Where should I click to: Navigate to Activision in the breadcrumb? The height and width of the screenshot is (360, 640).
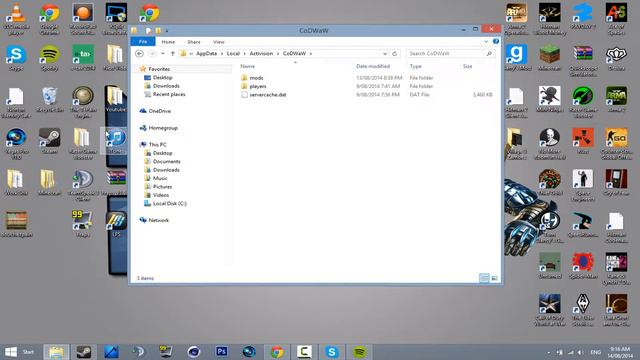point(261,53)
